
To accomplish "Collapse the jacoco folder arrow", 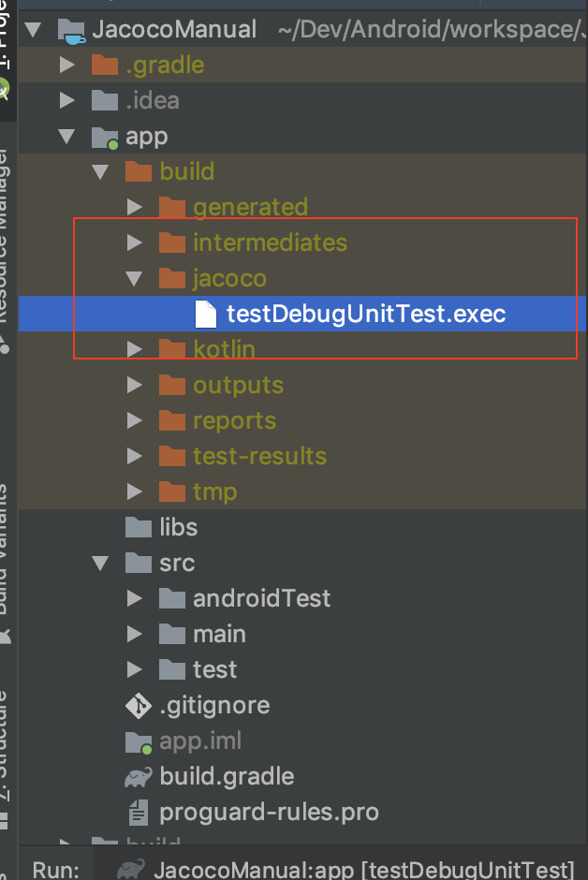I will [134, 278].
